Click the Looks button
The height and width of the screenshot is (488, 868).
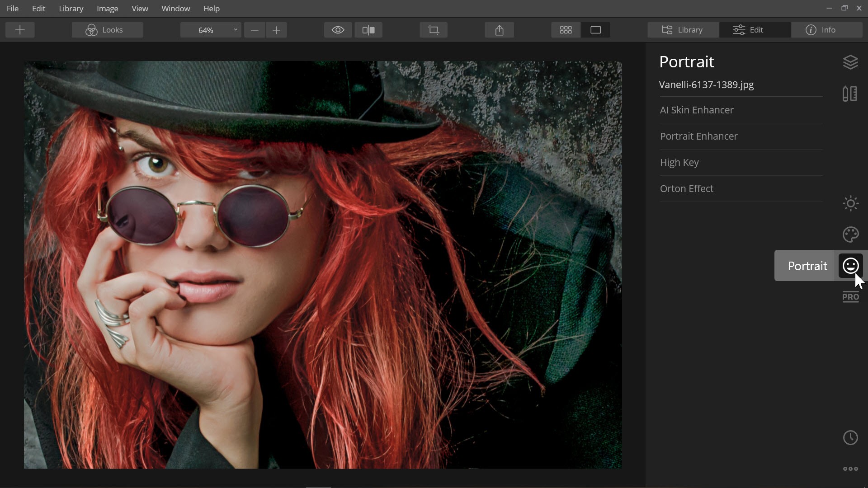point(107,30)
